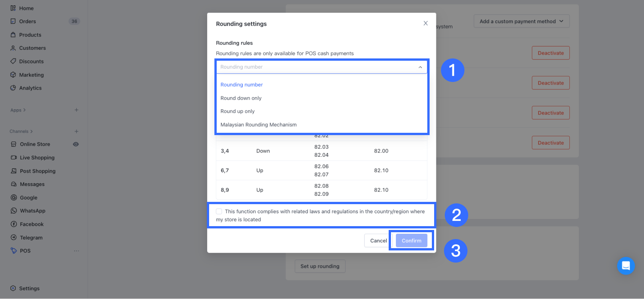Toggle Online Store visibility eye icon

[76, 144]
